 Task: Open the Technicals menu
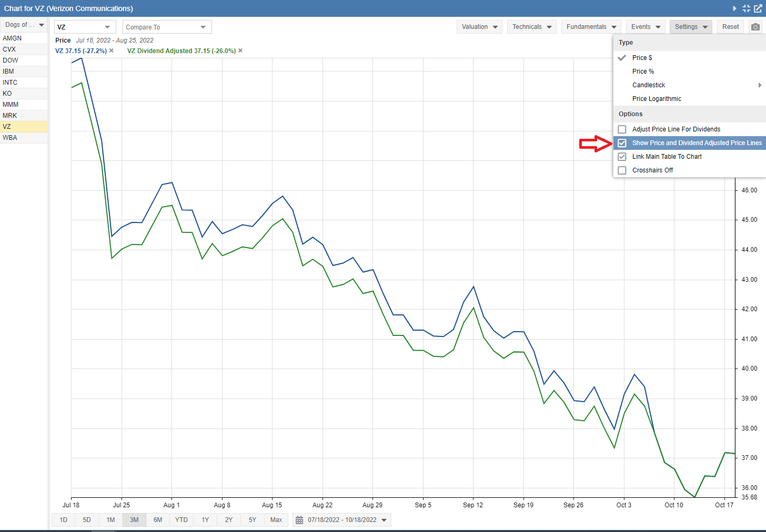coord(532,27)
